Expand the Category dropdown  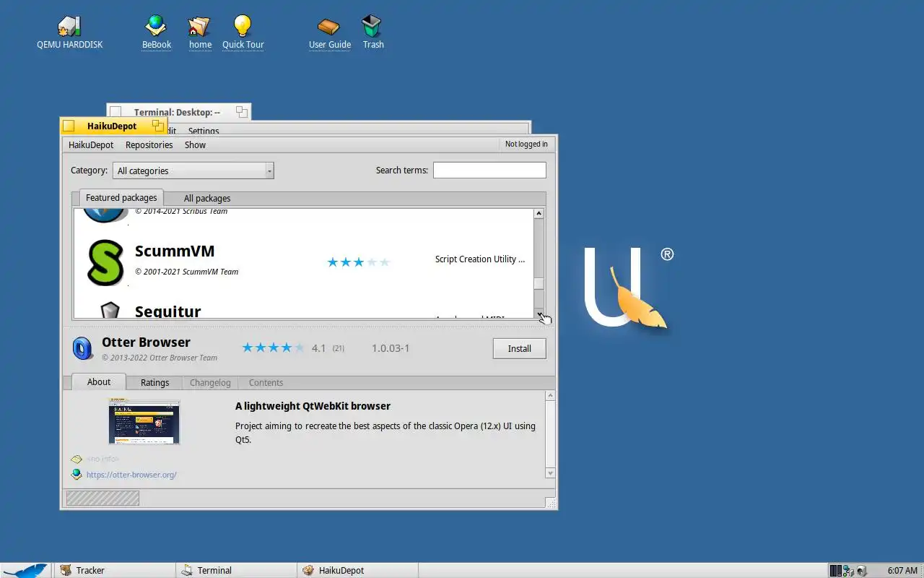pyautogui.click(x=193, y=171)
